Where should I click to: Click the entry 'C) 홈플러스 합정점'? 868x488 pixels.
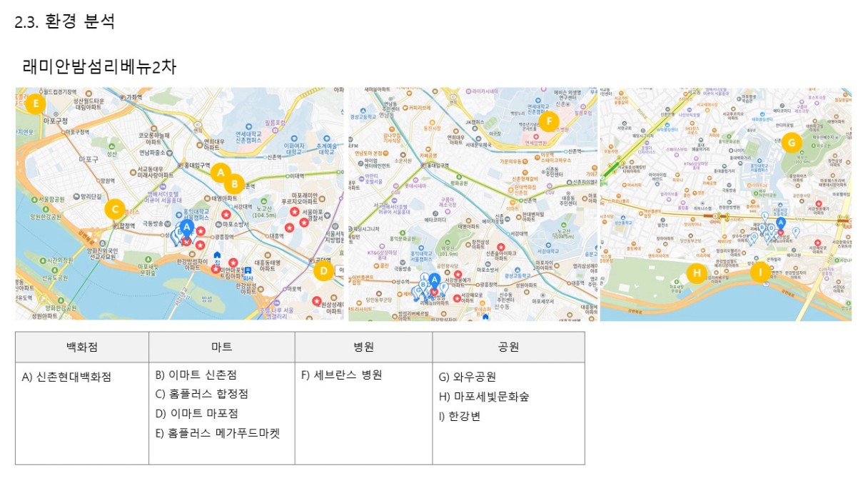[x=202, y=394]
